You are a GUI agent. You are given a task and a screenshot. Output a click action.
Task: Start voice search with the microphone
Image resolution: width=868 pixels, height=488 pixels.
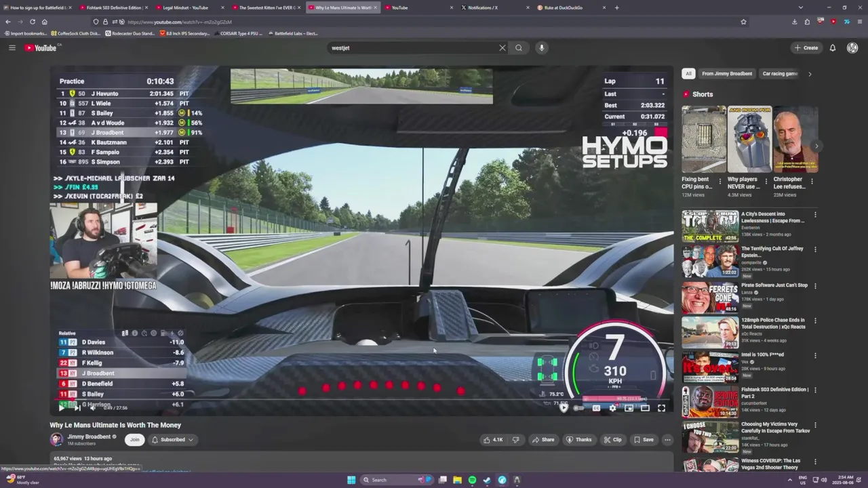[541, 47]
